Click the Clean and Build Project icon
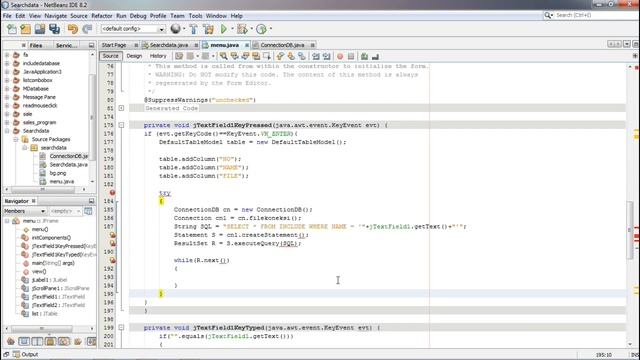 208,29
